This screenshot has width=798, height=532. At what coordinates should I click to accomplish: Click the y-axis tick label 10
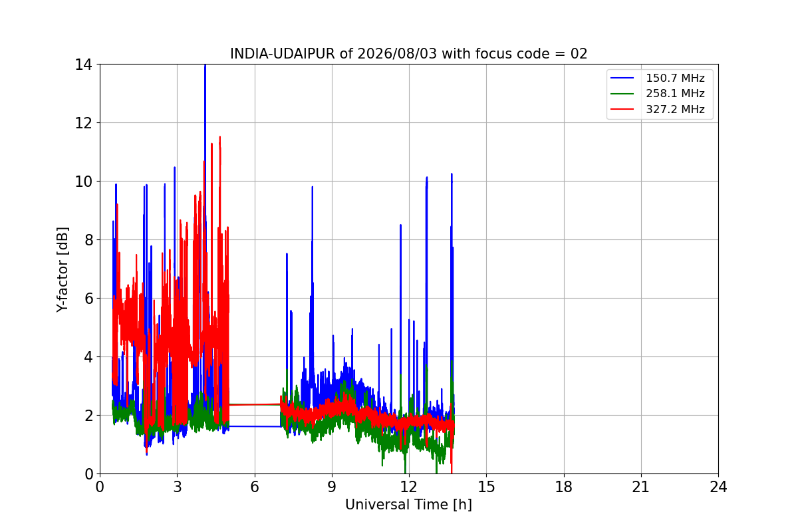click(84, 182)
